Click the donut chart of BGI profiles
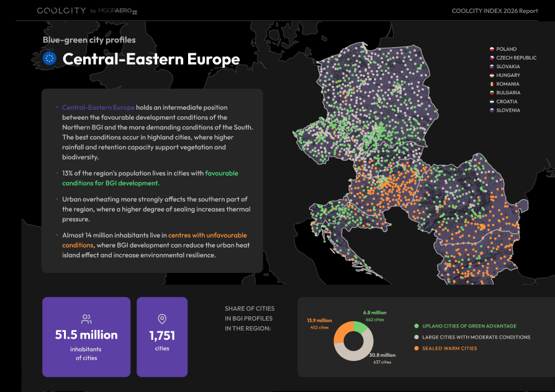 click(353, 341)
